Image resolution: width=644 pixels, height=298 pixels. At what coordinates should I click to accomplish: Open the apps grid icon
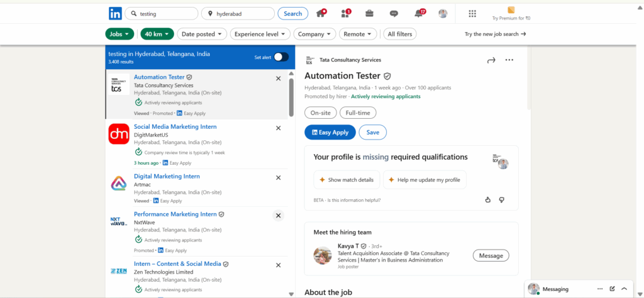pyautogui.click(x=472, y=14)
